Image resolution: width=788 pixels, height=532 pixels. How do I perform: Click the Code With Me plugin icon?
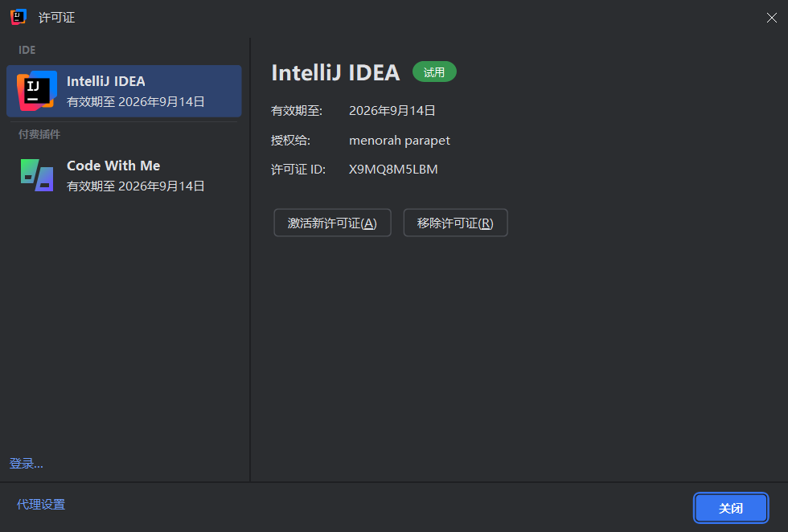pyautogui.click(x=37, y=175)
